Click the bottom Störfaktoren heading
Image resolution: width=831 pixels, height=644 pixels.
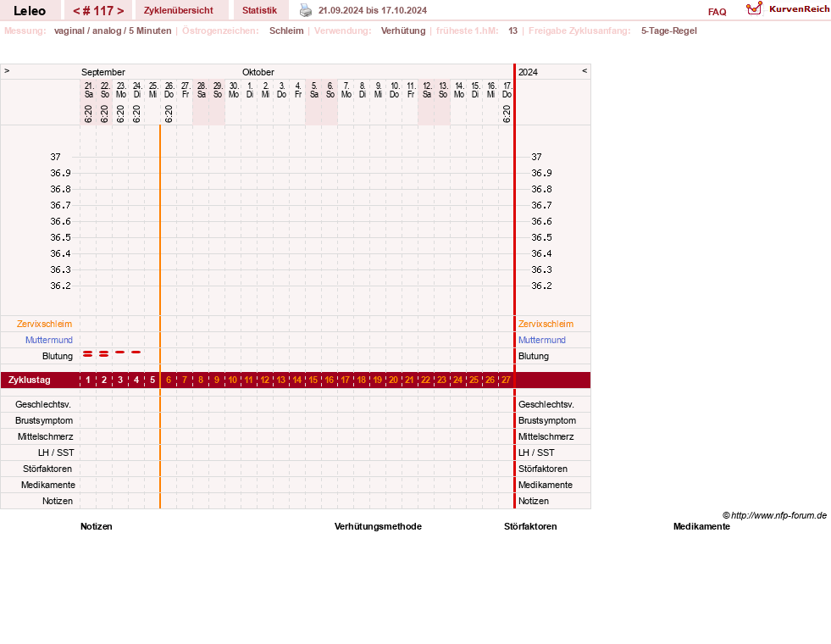point(530,526)
